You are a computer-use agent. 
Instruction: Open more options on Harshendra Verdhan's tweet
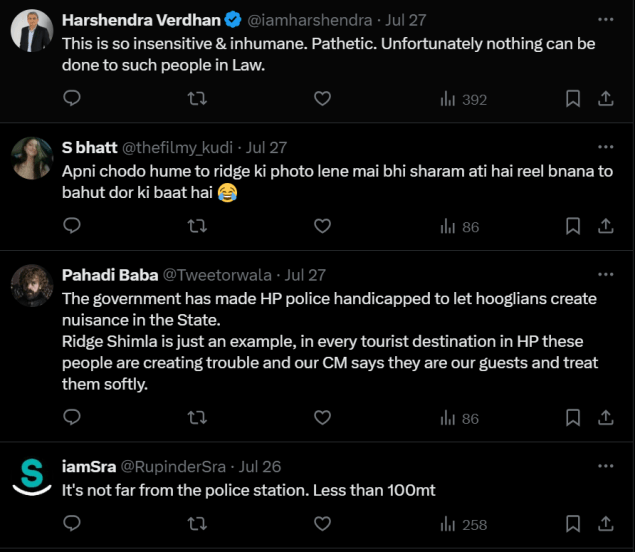(x=605, y=19)
